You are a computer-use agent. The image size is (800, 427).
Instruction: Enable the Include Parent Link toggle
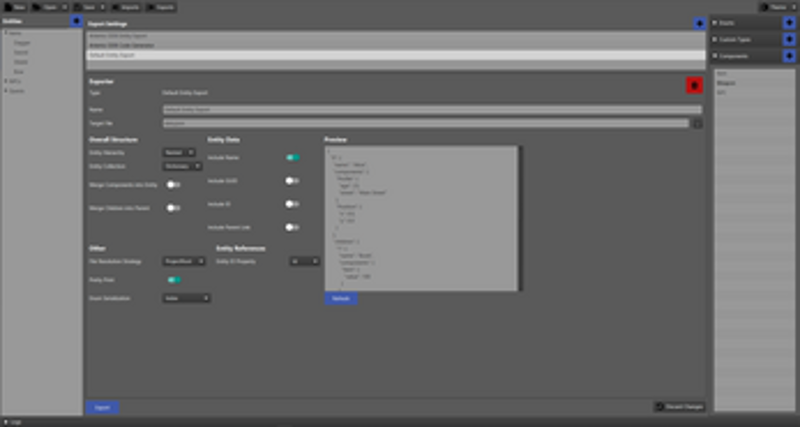point(292,228)
